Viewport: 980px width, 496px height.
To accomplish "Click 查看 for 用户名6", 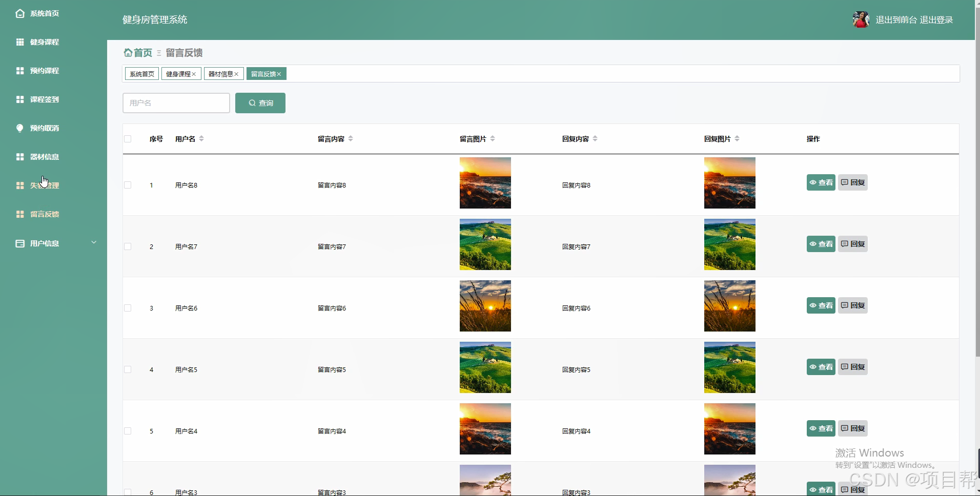I will coord(821,305).
